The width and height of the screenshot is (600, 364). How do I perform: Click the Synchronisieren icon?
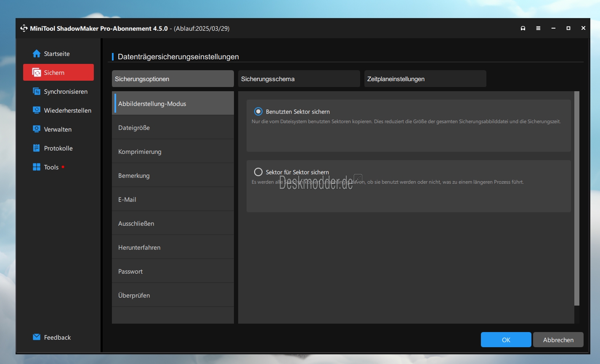(x=37, y=91)
